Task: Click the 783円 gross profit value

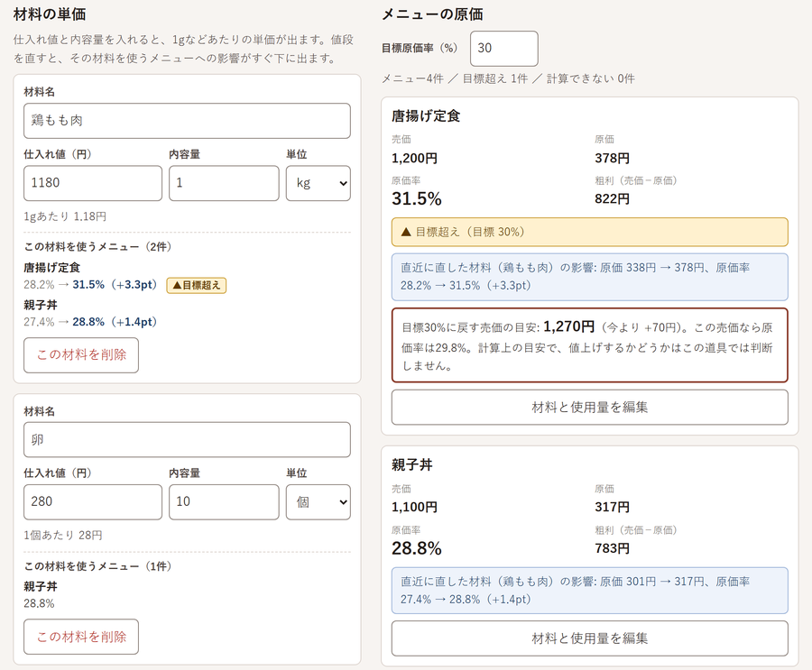Action: click(x=612, y=549)
